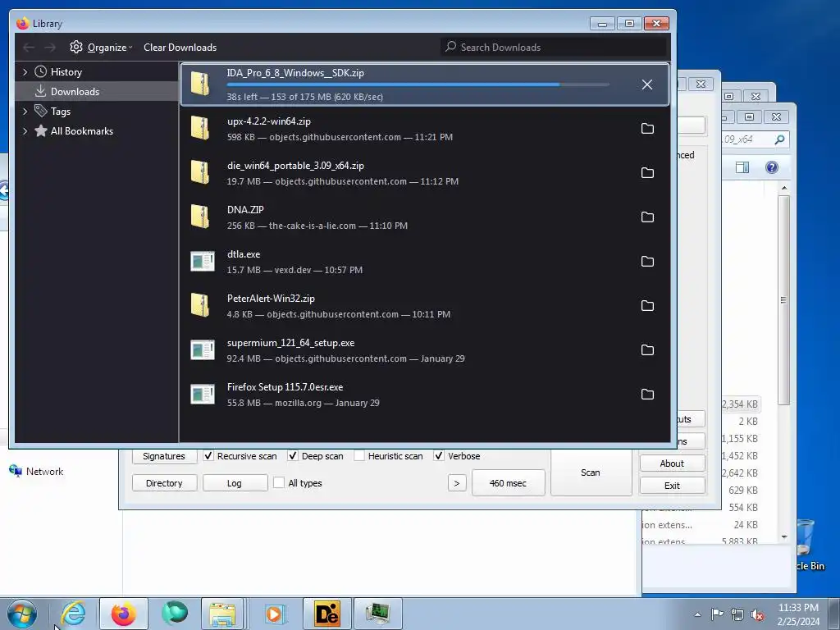
Task: Expand the All Bookmarks tree node
Action: click(25, 131)
